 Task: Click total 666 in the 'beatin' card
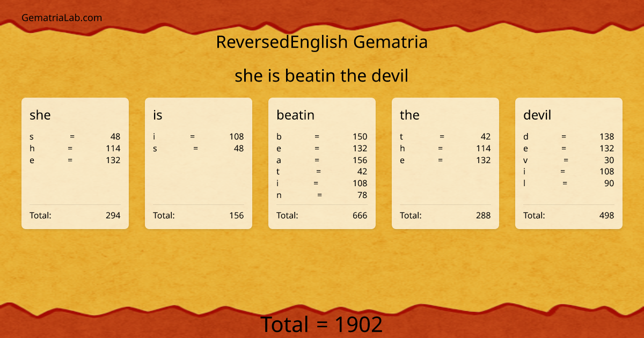pyautogui.click(x=360, y=216)
